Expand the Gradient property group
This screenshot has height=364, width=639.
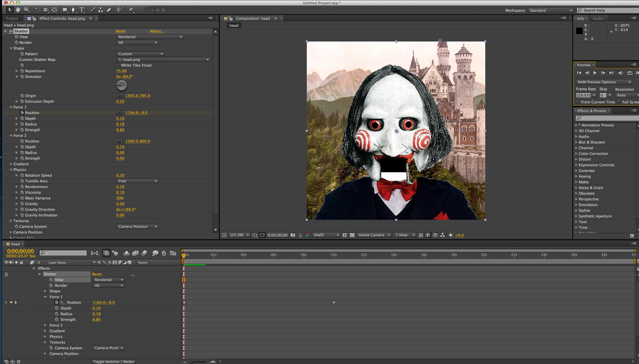pyautogui.click(x=11, y=164)
